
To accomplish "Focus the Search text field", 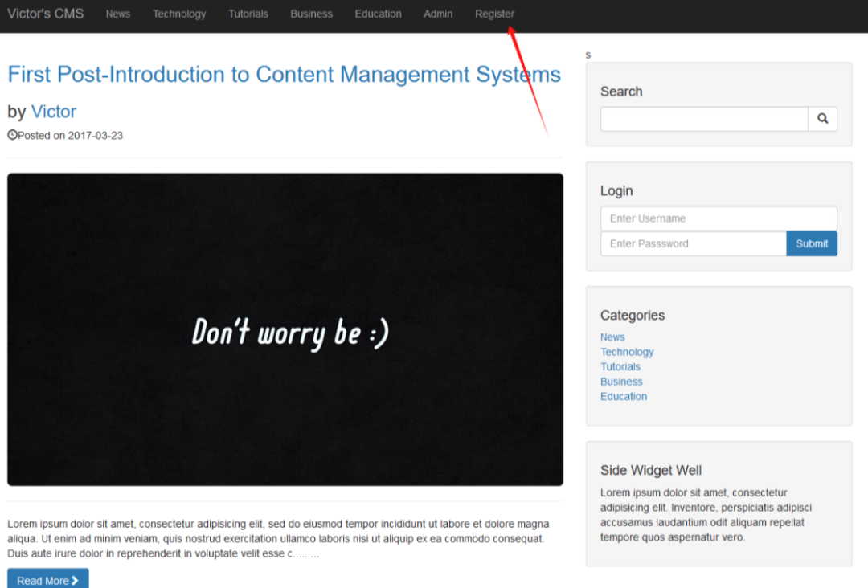I will pyautogui.click(x=703, y=119).
